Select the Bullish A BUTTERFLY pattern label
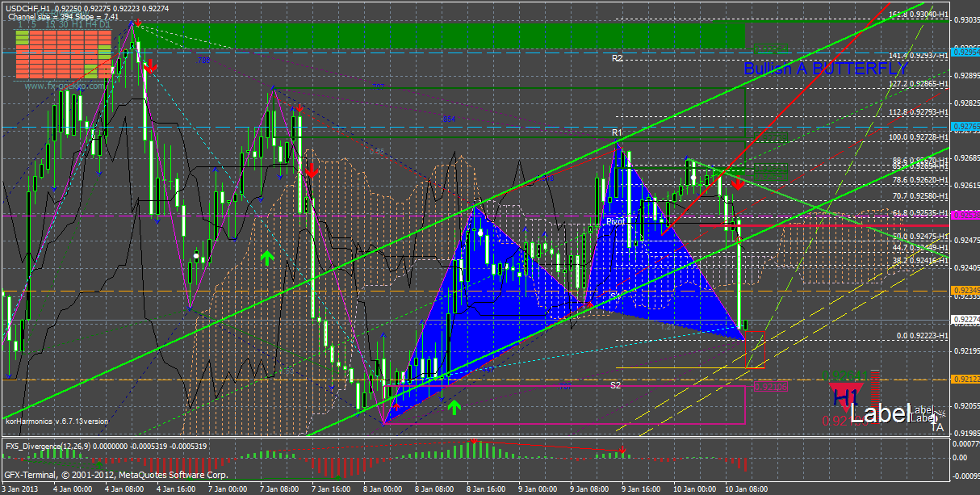Viewport: 980px width, 495px height. coord(824,69)
